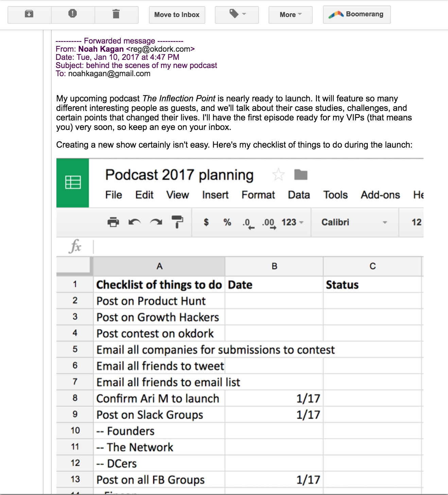
Task: Click the 'Date' header cell
Action: pyautogui.click(x=274, y=284)
